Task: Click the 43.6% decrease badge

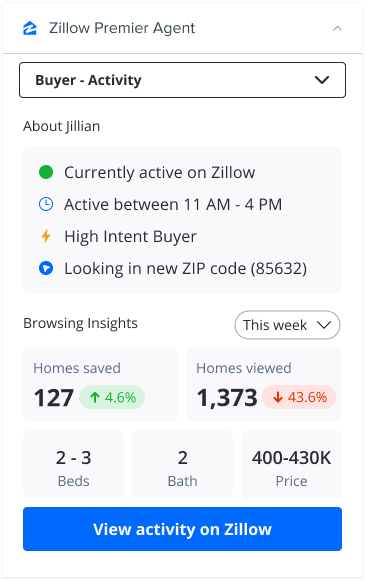Action: tap(299, 398)
